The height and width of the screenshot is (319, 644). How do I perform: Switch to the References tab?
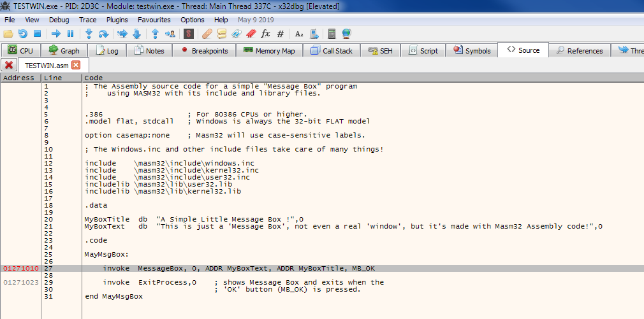click(580, 50)
